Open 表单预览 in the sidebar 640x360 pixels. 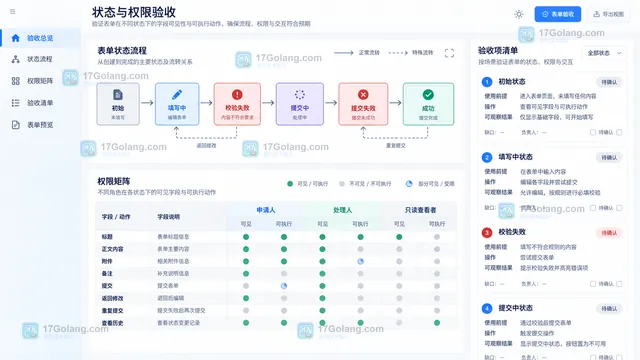coord(40,125)
